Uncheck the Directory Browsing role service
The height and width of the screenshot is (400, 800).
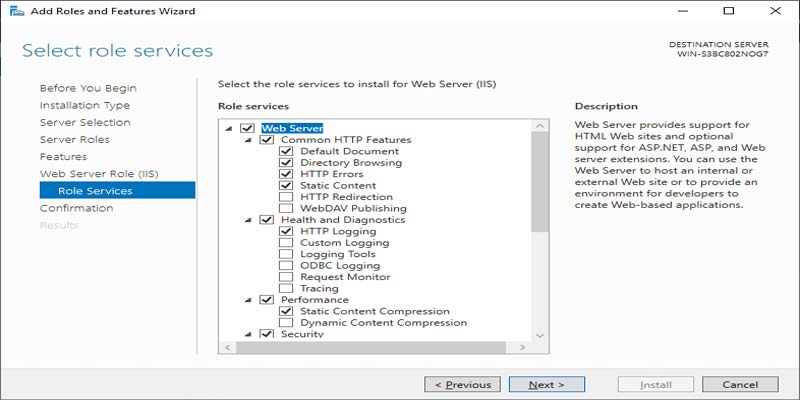(286, 163)
